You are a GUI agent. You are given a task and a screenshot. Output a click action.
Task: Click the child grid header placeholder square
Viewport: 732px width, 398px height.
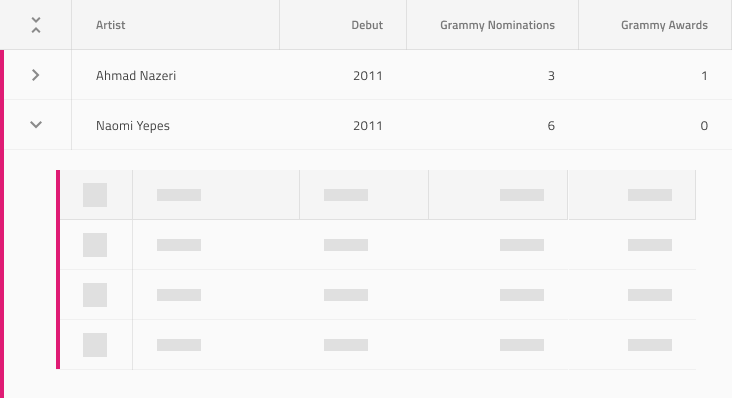(95, 195)
